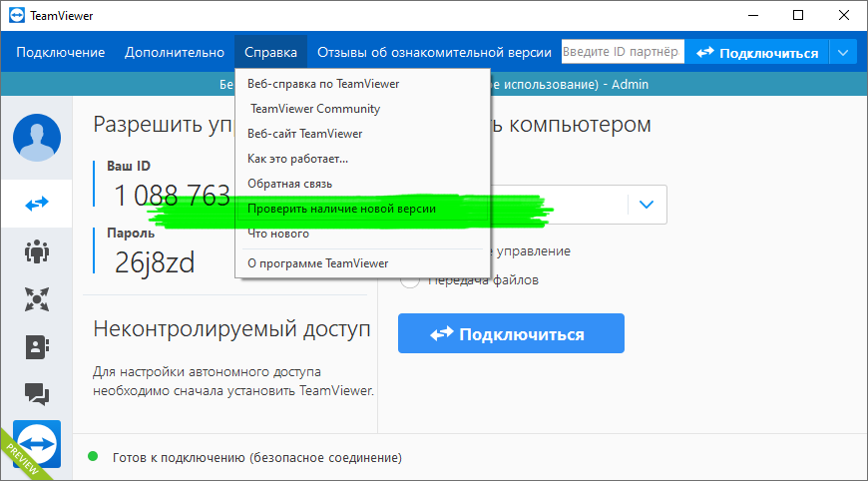Open Отзывы об ознакомительной версии menu

tap(434, 52)
